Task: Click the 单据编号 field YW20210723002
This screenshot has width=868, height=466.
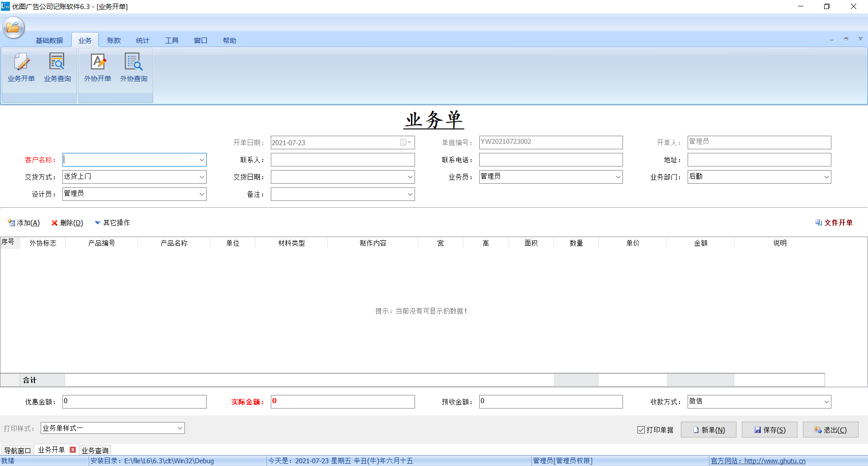Action: coord(551,143)
